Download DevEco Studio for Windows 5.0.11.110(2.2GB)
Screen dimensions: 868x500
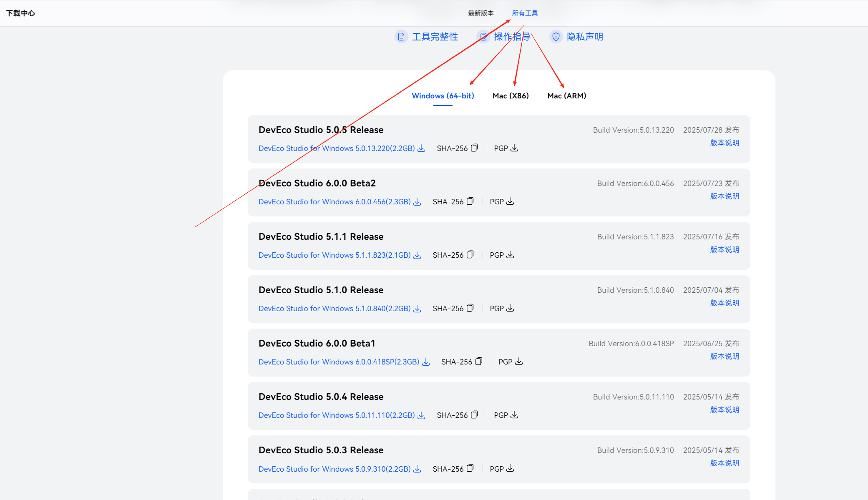click(337, 415)
